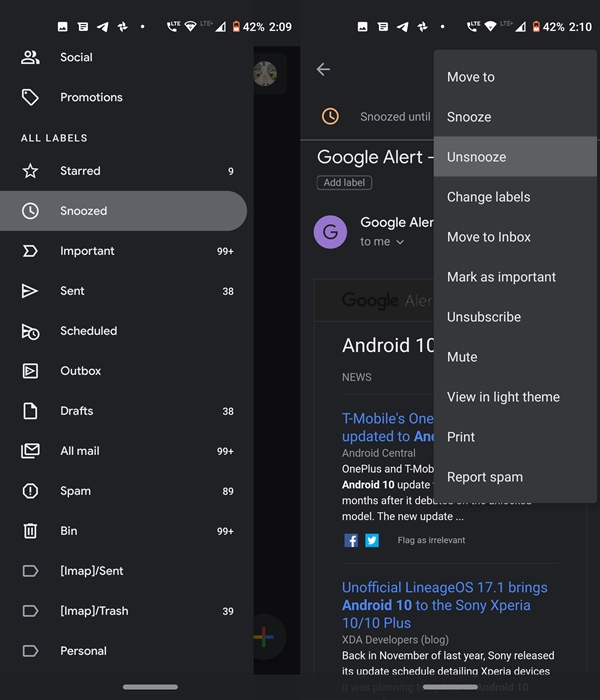
Task: Tap the 'Google Alert' email subject
Action: coord(375,157)
